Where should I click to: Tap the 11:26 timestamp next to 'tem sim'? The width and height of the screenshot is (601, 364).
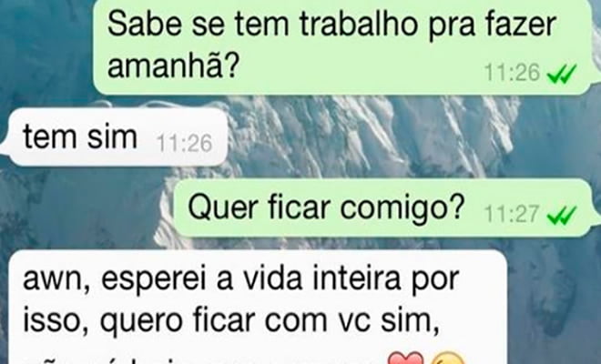184,143
